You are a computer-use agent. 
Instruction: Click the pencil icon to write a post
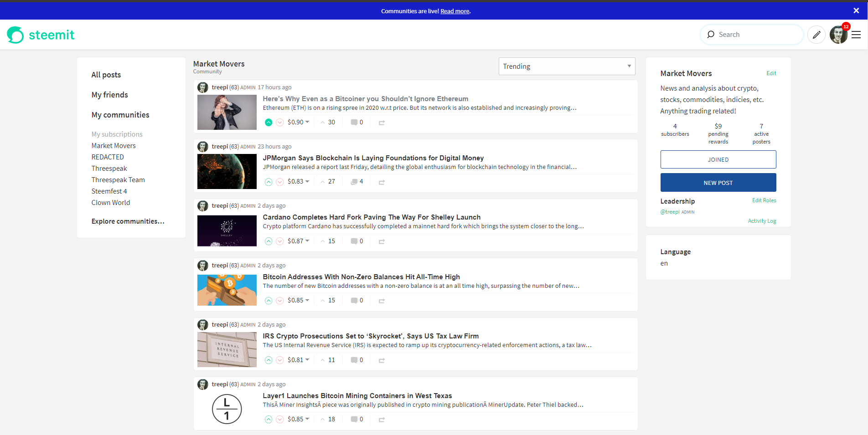coord(816,34)
